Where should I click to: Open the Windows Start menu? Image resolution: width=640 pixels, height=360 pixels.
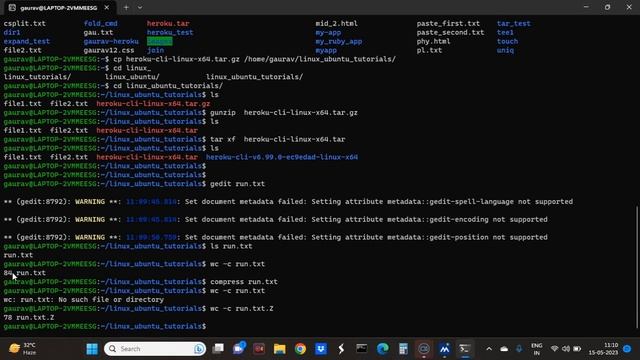point(92,349)
